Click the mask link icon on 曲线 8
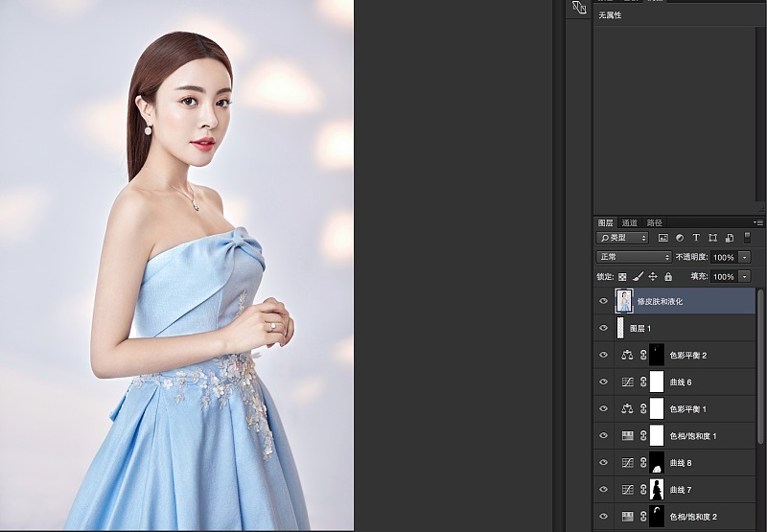This screenshot has height=532, width=767. (643, 462)
